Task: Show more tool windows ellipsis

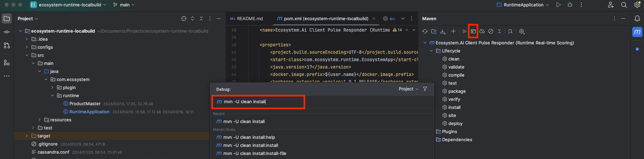Action: (x=7, y=76)
